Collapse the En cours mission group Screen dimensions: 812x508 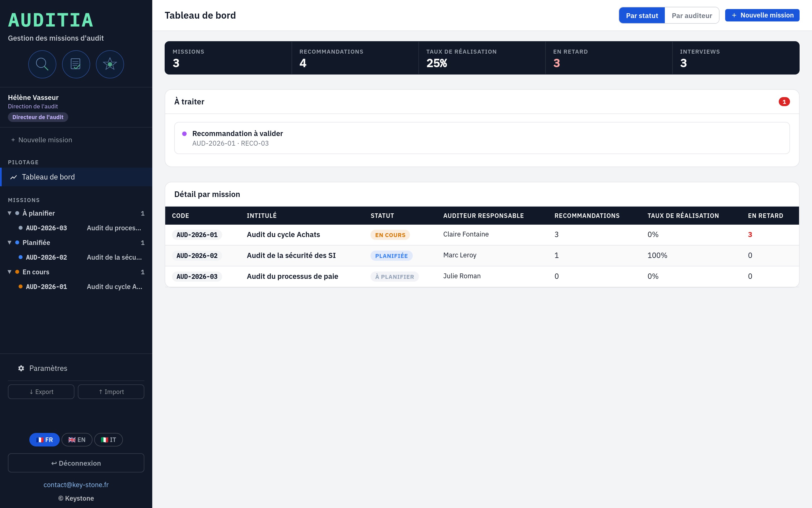9,272
